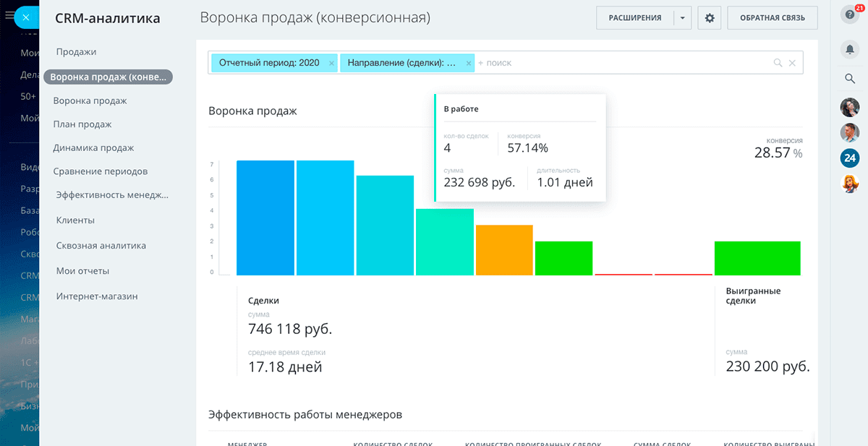Screen dimensions: 868x446
Task: Clear the filter field with X icon
Action: tap(792, 63)
